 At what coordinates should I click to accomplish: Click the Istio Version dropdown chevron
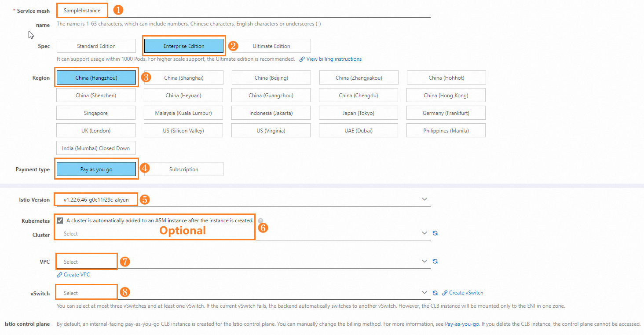pos(424,199)
